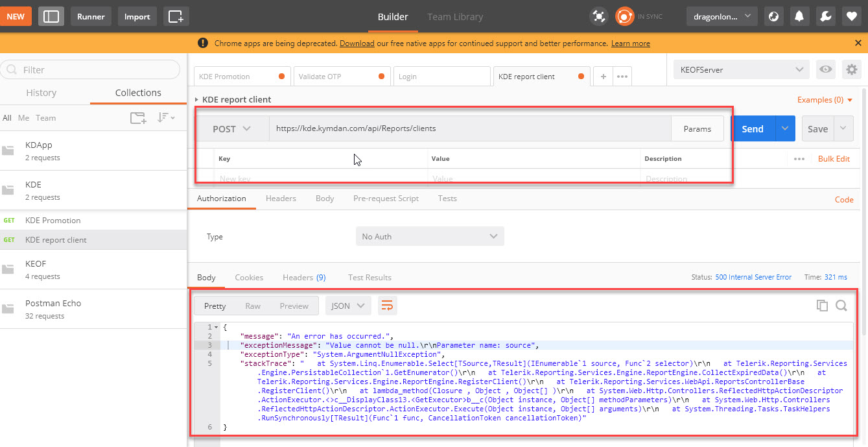Image resolution: width=868 pixels, height=447 pixels.
Task: Click the heart icon in header
Action: (x=852, y=16)
